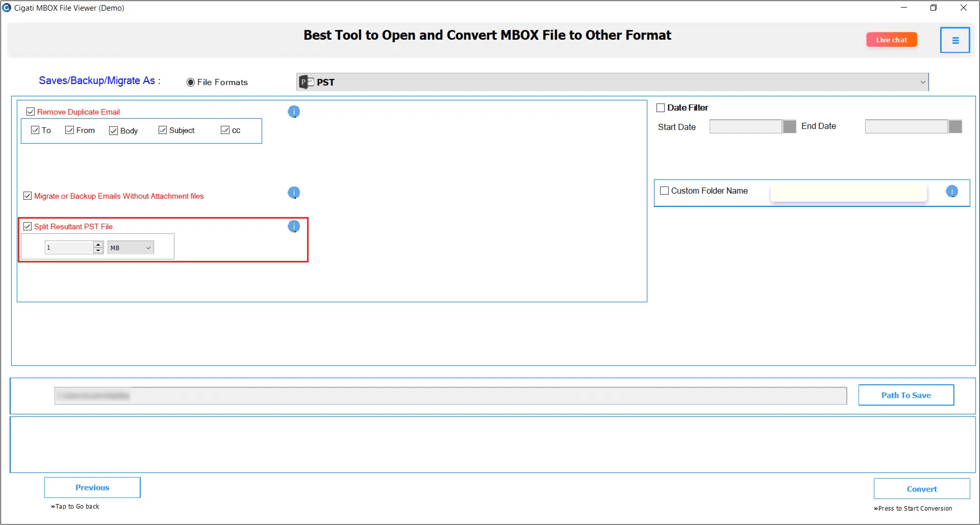980x525 pixels.
Task: Open the PST format dropdown
Action: tap(612, 82)
